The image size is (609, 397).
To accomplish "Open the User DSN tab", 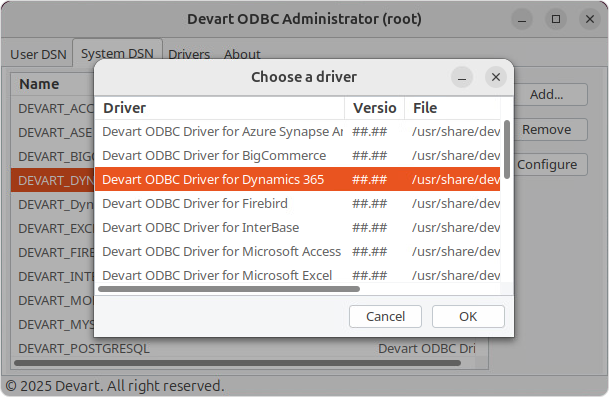I will [x=38, y=54].
